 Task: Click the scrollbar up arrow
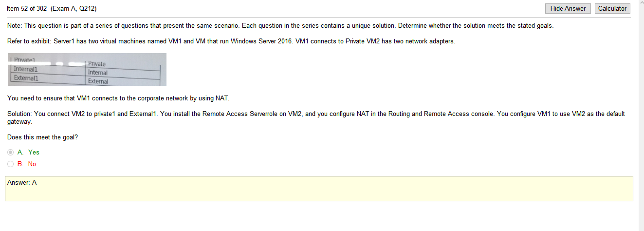point(641,3)
